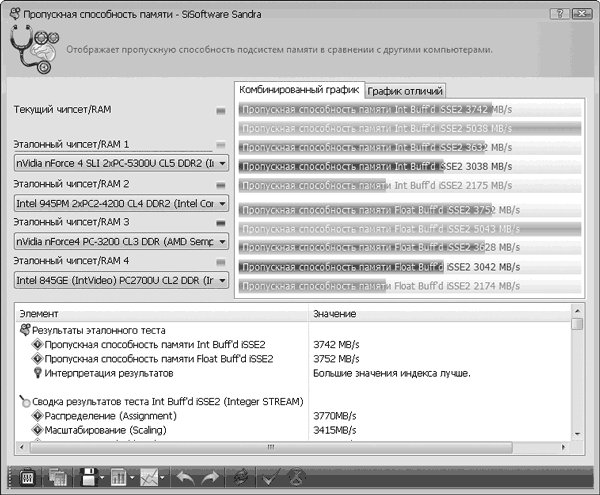Click value 3742 MB/s in list
Screen dimensions: 600x495
coord(336,345)
